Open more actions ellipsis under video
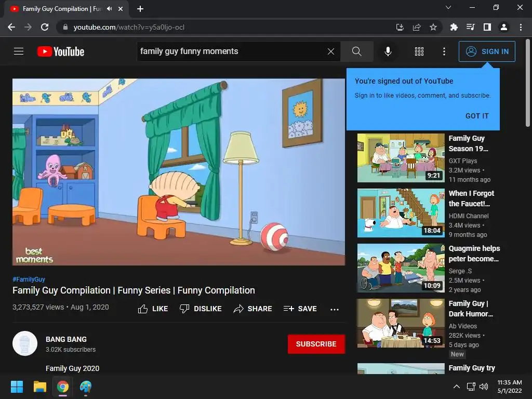This screenshot has height=399, width=532. coord(334,309)
